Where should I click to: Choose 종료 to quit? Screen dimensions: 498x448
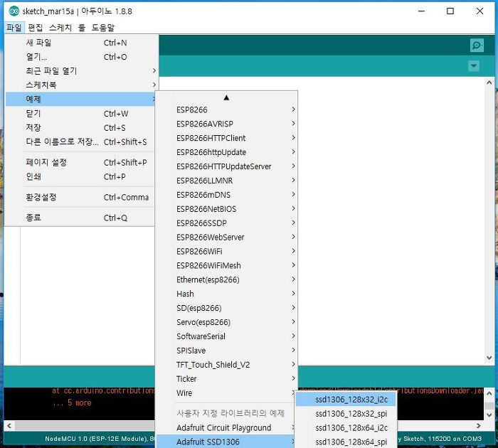80,218
